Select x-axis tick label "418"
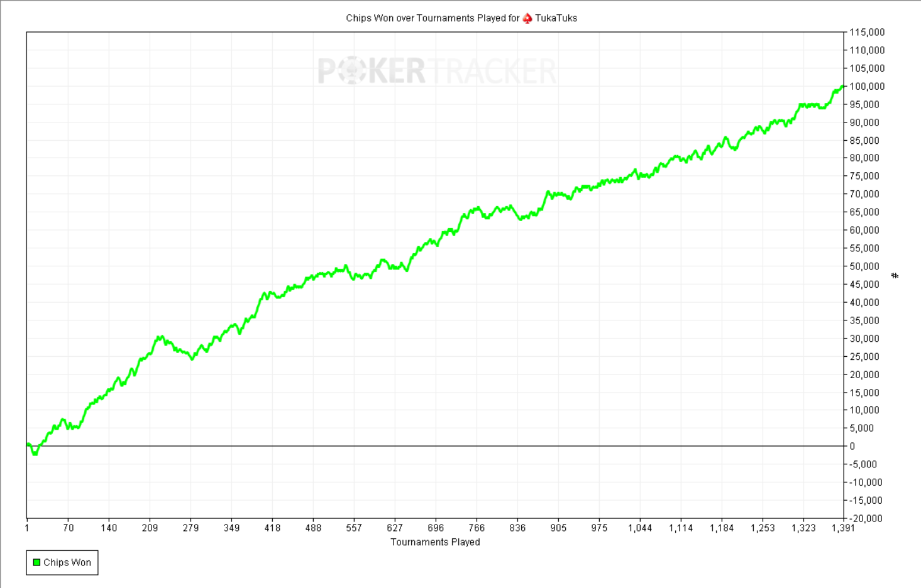The height and width of the screenshot is (588, 921). [272, 528]
